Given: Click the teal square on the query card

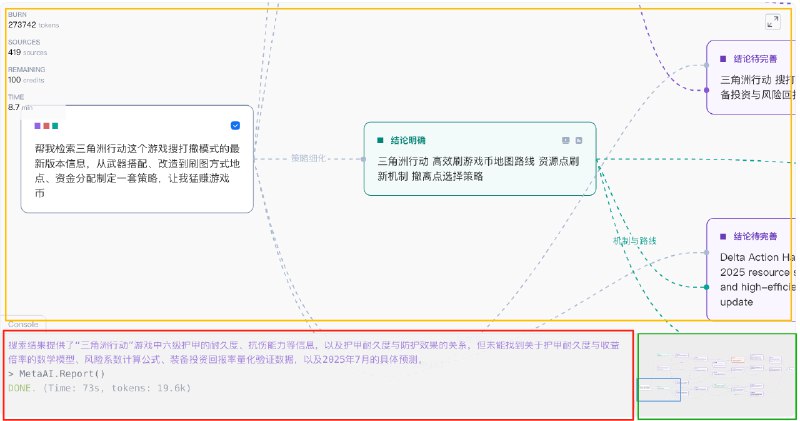Looking at the screenshot, I should (55, 126).
